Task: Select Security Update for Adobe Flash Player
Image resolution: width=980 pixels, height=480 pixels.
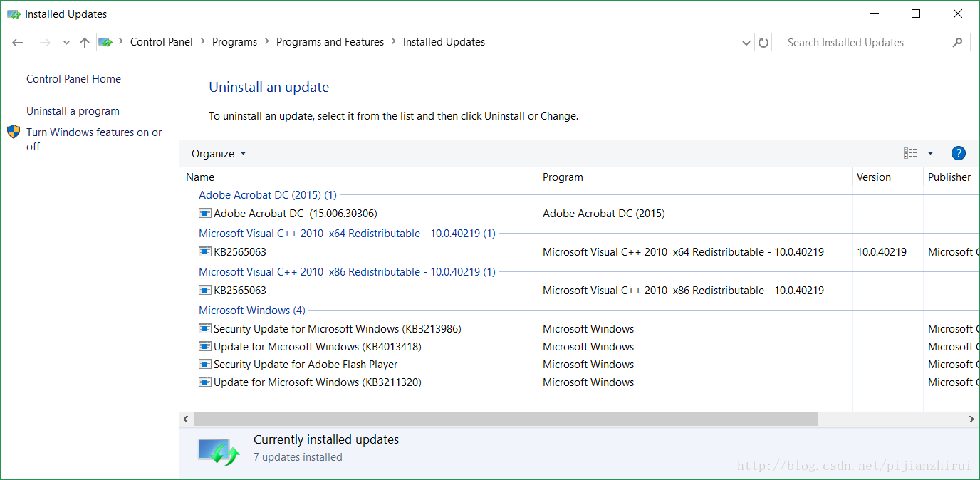Action: pos(306,365)
